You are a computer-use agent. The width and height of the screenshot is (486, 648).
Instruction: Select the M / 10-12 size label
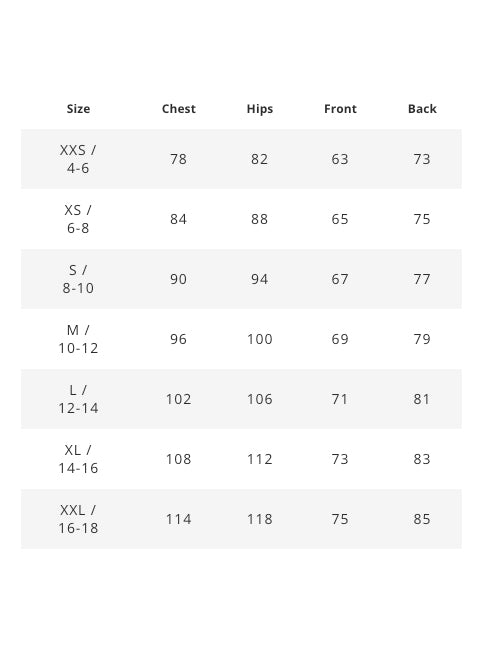[x=78, y=339]
